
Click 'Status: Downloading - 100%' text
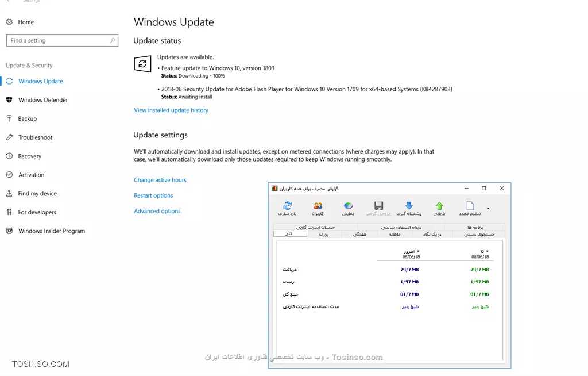coord(193,76)
